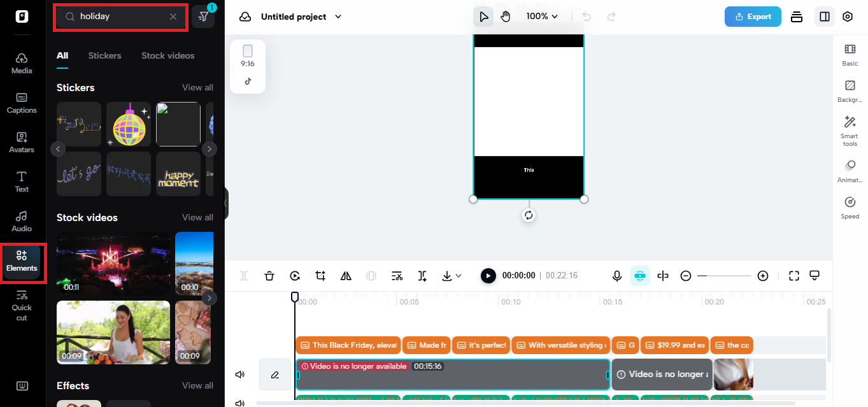Click the timeline zoom slider
This screenshot has width=868, height=407.
pyautogui.click(x=724, y=276)
